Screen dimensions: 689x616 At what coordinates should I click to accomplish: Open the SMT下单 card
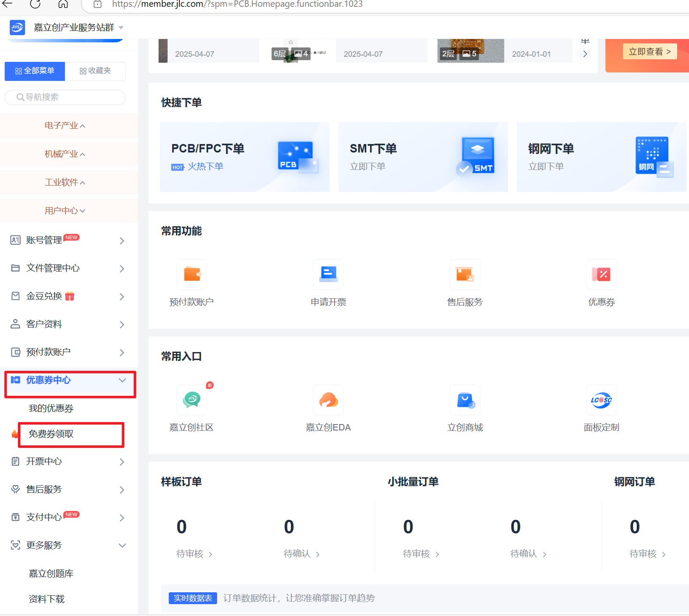(x=423, y=157)
